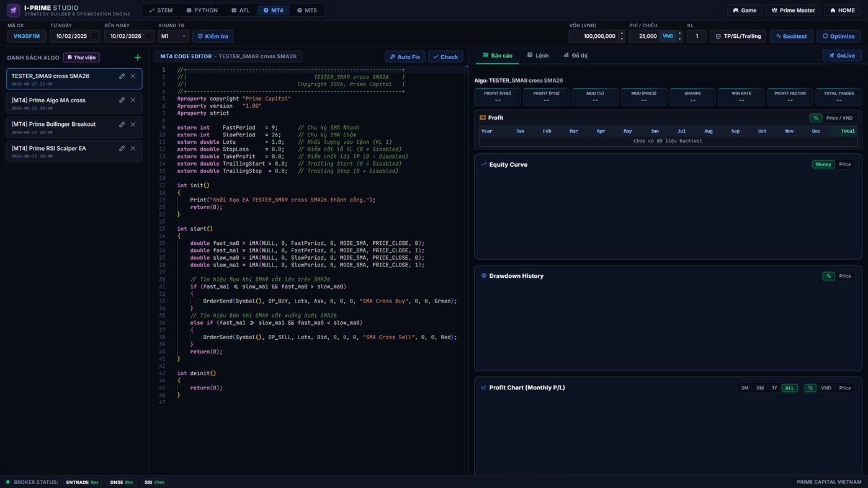Run Kiểm tra validation
This screenshot has height=488, width=868.
[x=213, y=36]
